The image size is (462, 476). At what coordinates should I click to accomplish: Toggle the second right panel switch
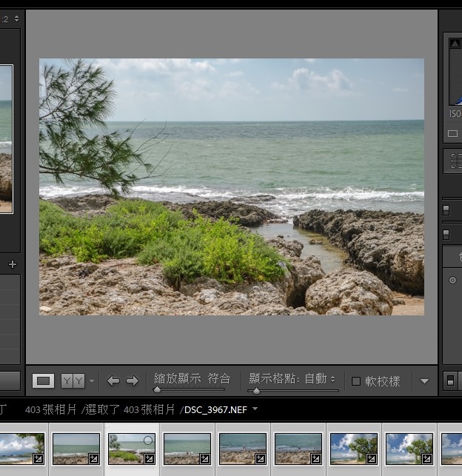point(446,235)
